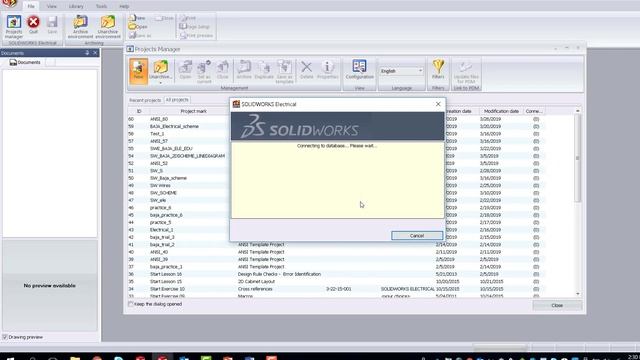The image size is (640, 360).
Task: Open the Help ribbon tab
Action: click(x=124, y=6)
